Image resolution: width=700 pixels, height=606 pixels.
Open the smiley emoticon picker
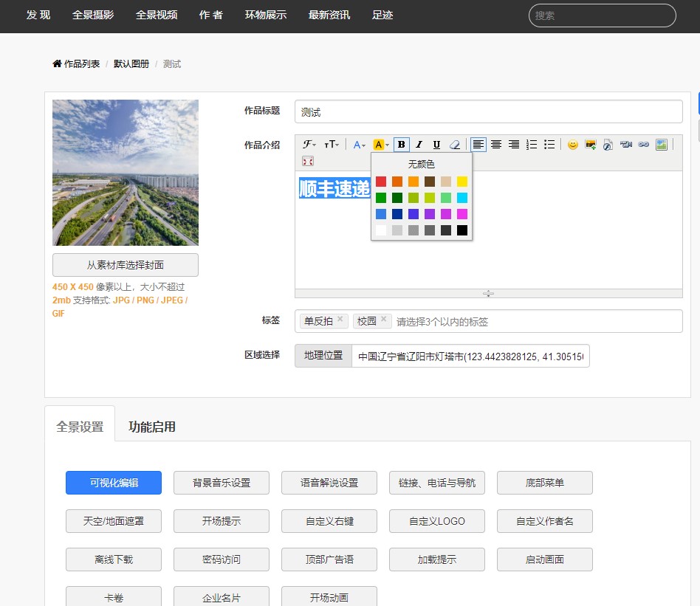pos(573,145)
